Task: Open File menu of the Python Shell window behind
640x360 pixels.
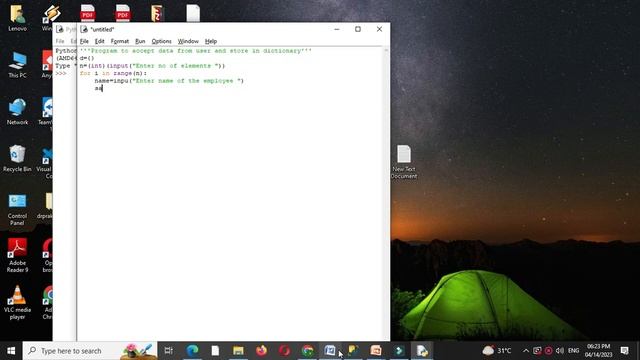Action: pos(60,41)
